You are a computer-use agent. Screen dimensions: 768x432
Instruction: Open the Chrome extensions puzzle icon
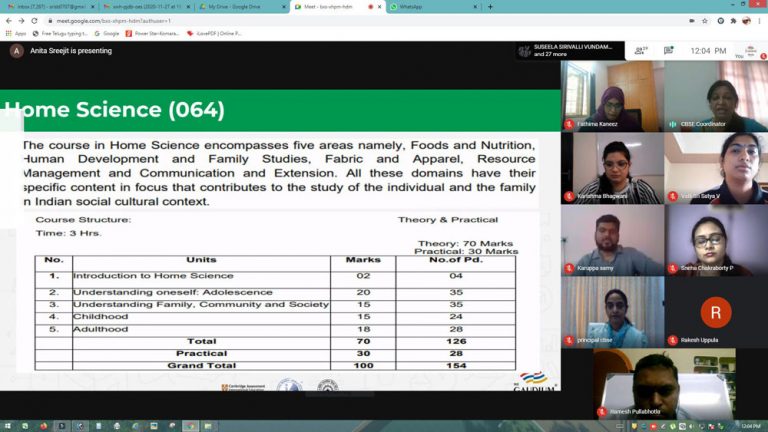(733, 21)
